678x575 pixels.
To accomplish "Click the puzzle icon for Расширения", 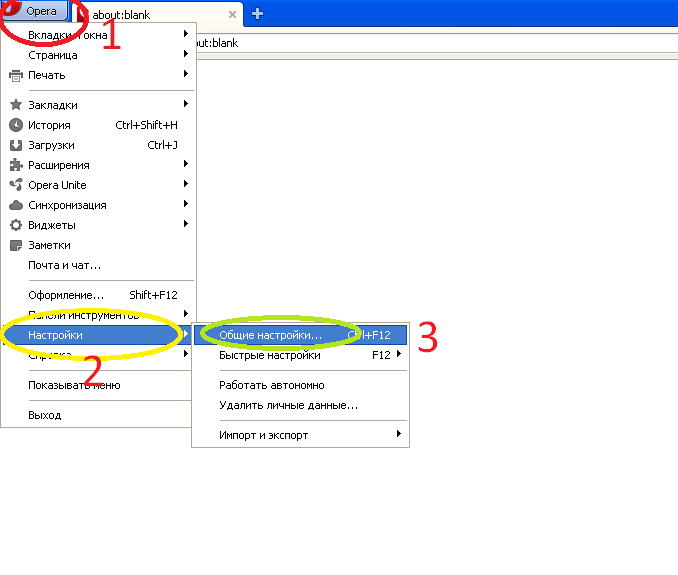I will pyautogui.click(x=15, y=165).
